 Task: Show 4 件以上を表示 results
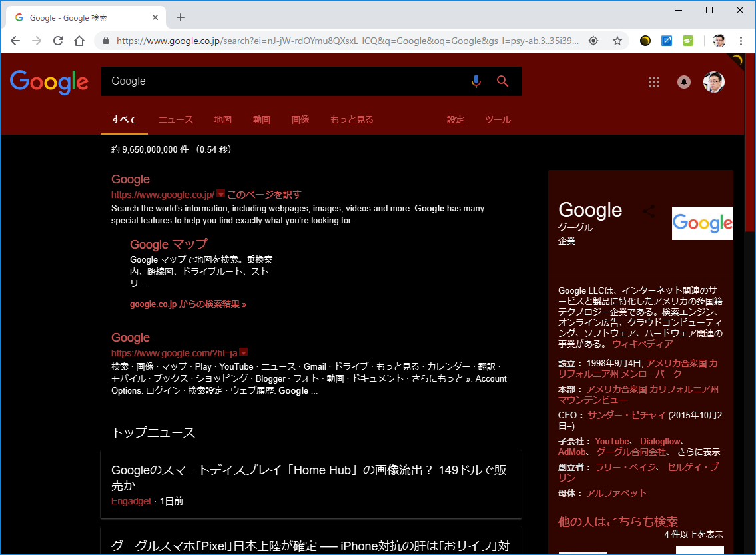point(694,534)
